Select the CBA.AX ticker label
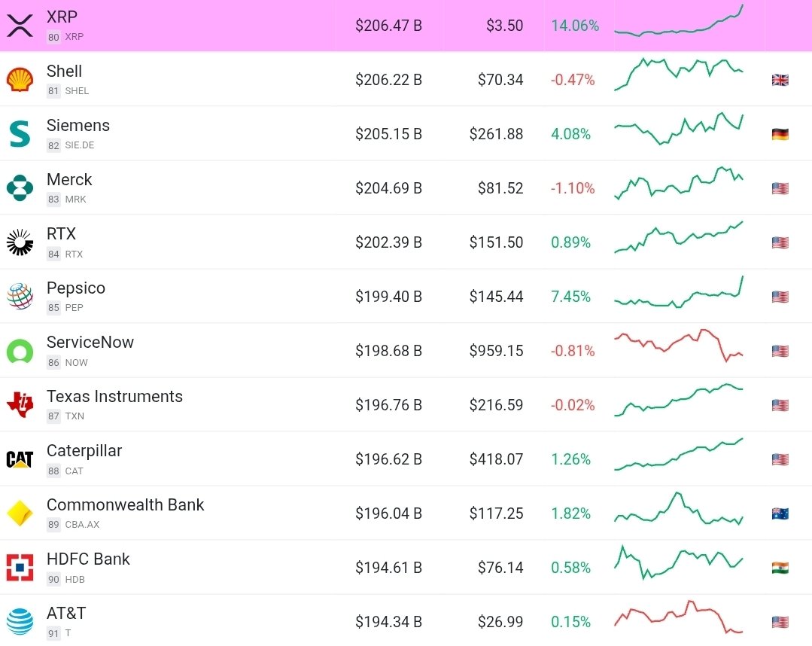 click(82, 524)
